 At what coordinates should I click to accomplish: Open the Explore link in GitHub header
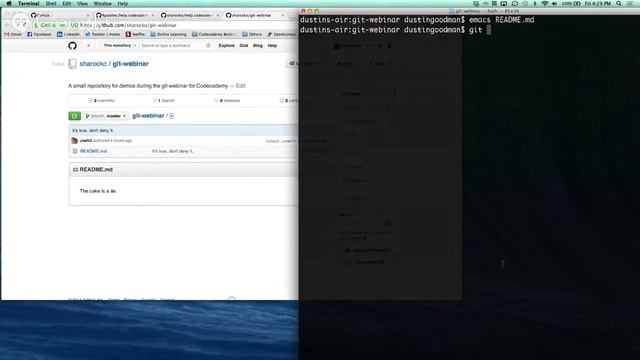pyautogui.click(x=227, y=46)
